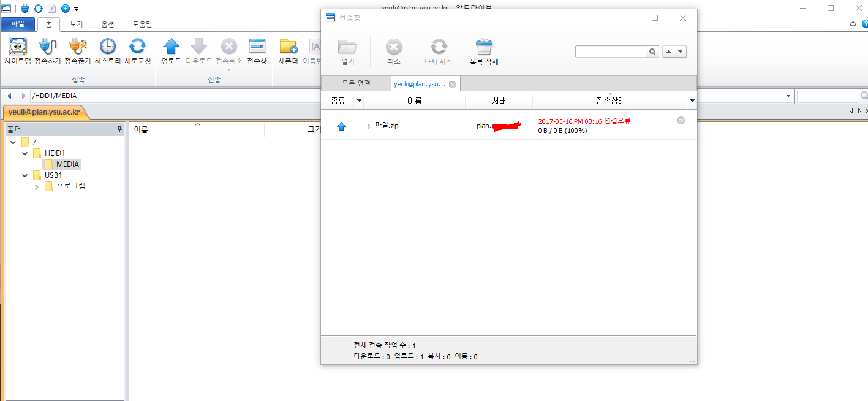
Task: Open the quick access toolbar customize arrow
Action: click(x=76, y=9)
